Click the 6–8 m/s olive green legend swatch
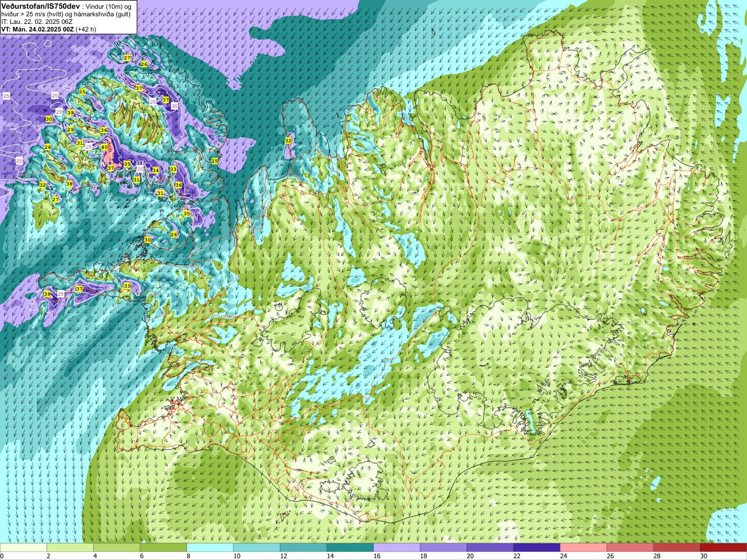Image resolution: width=747 pixels, height=560 pixels. [163, 548]
